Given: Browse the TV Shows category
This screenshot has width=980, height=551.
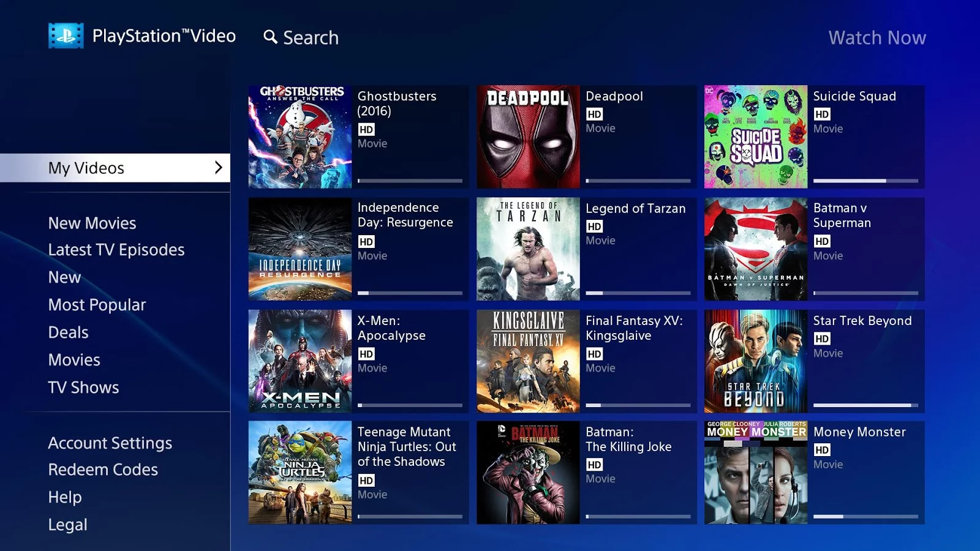Looking at the screenshot, I should pos(83,388).
